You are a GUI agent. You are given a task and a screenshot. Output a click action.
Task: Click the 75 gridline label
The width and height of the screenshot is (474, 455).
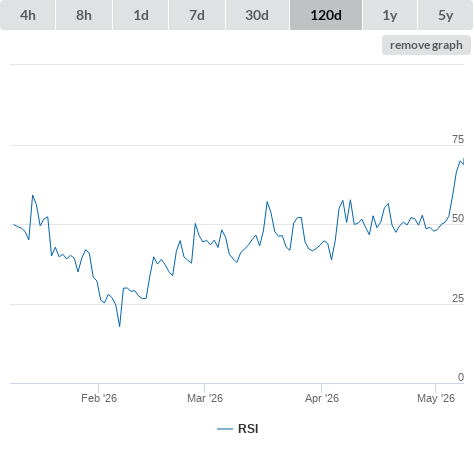[x=458, y=139]
